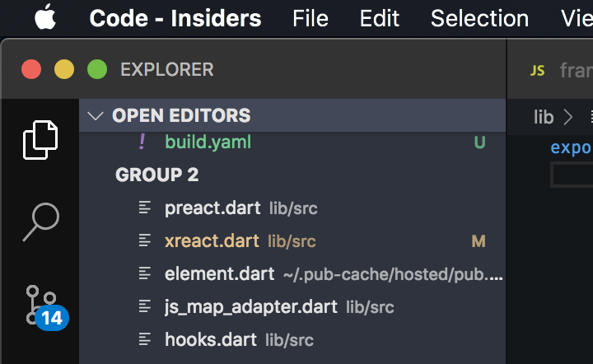Open js_map_adapter.dart from lib/src
Screen dimensions: 593x364
click(x=292, y=307)
